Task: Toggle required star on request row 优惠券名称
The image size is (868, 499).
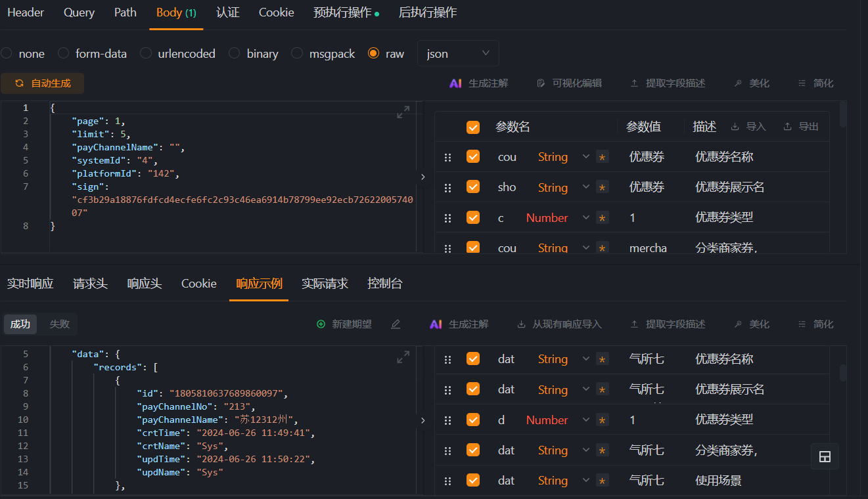Action: tap(602, 157)
